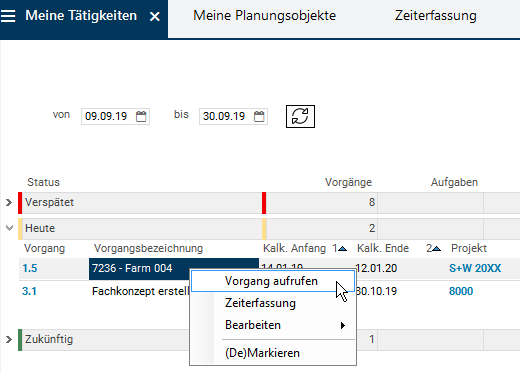Open the hamburger menu icon
The image size is (520, 373).
(x=8, y=16)
